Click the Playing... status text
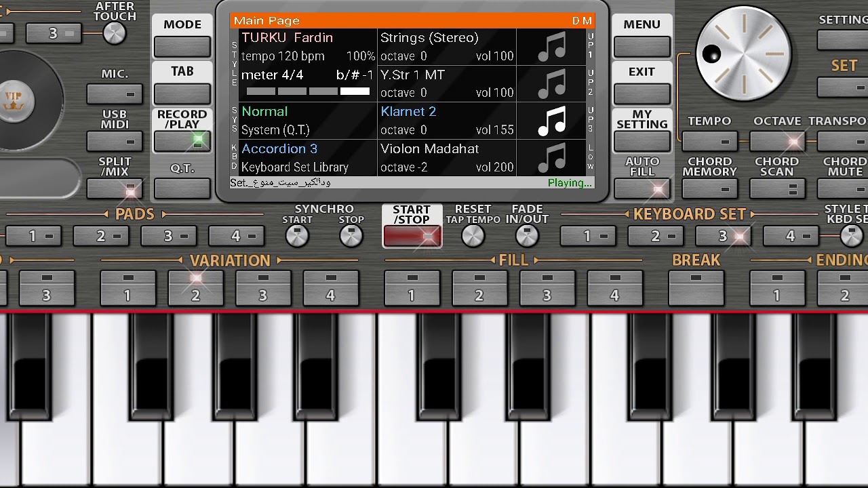Image resolution: width=868 pixels, height=488 pixels. pyautogui.click(x=570, y=183)
